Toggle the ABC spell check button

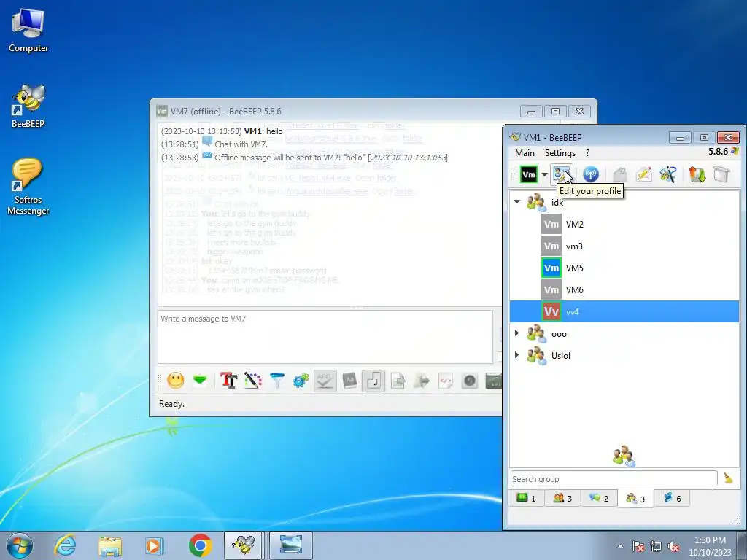point(325,381)
